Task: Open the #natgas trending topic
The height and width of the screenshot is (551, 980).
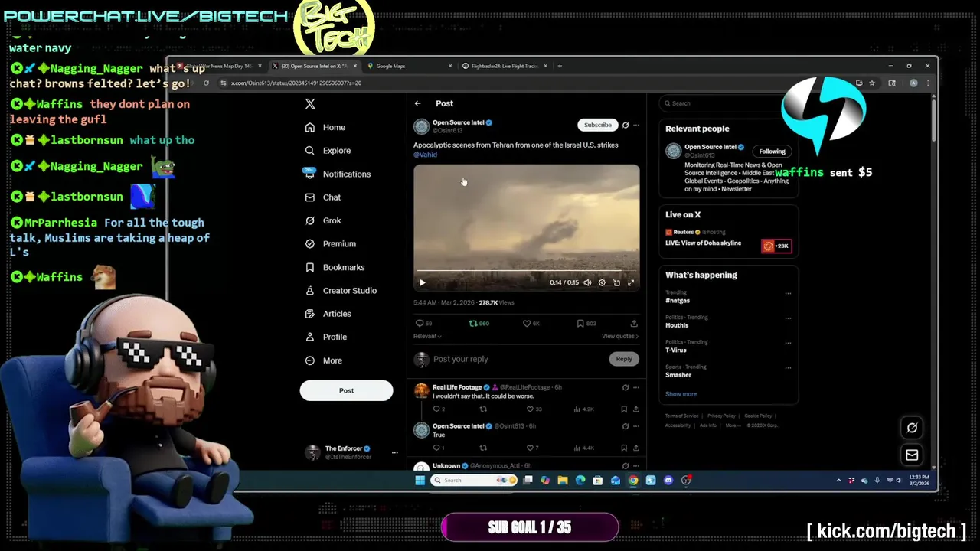Action: coord(678,301)
